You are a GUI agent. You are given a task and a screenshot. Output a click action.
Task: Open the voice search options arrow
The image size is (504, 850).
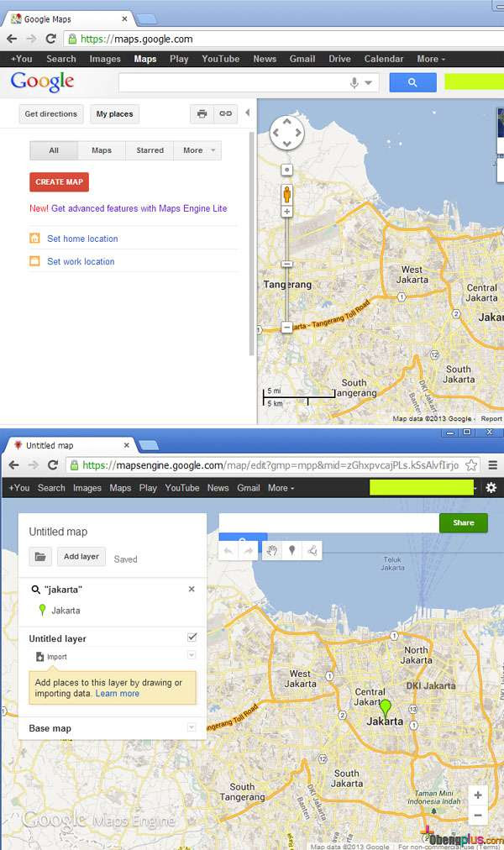coord(369,83)
